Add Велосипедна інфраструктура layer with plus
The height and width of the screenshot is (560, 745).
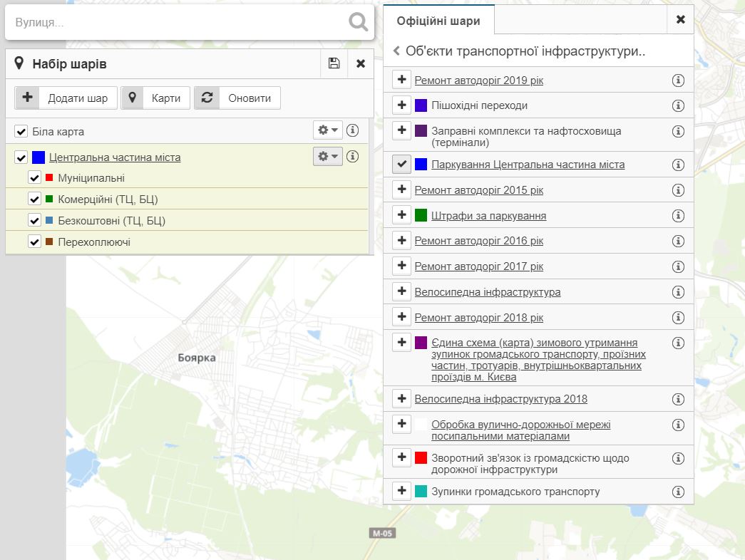point(401,291)
